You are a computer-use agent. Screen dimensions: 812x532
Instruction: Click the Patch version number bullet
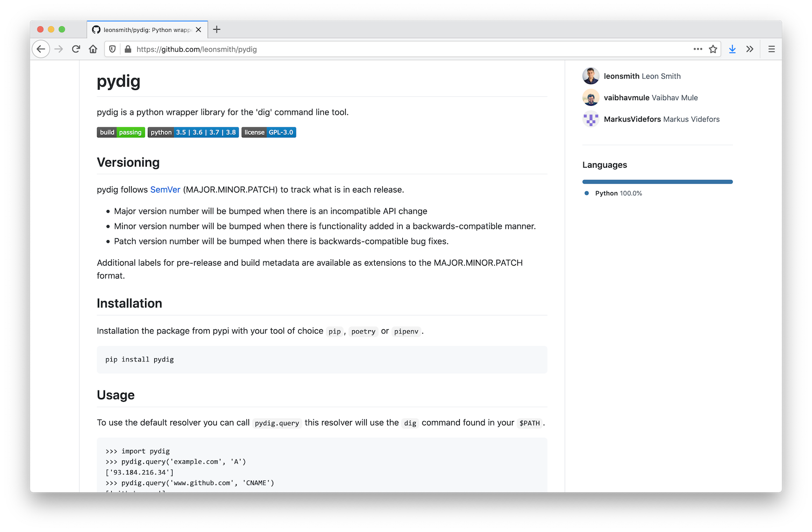(281, 241)
